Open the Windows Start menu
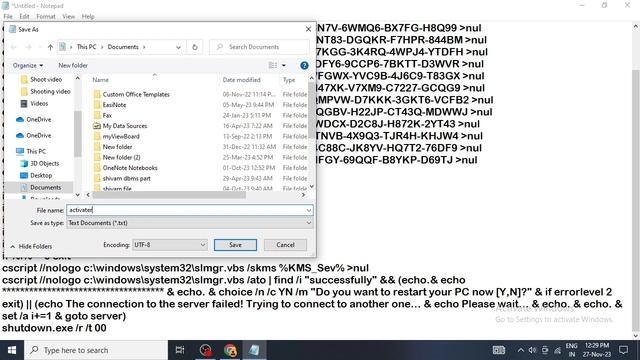Viewport: 640px width, 360px height. pos(12,350)
